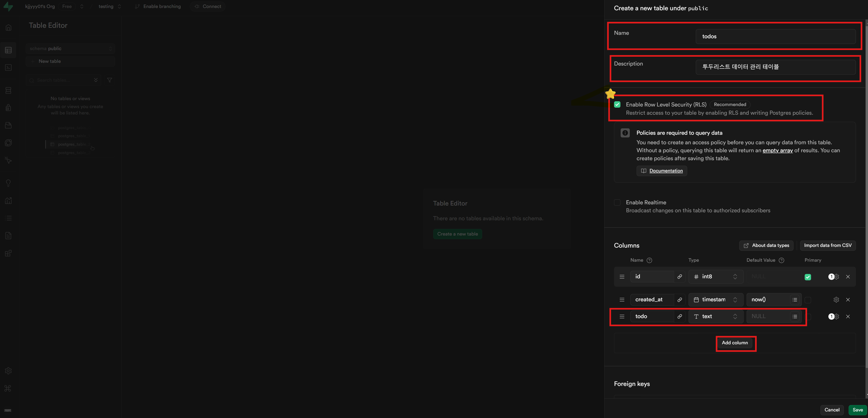Open type dropdown for todo column
This screenshot has height=418, width=868.
[x=715, y=316]
